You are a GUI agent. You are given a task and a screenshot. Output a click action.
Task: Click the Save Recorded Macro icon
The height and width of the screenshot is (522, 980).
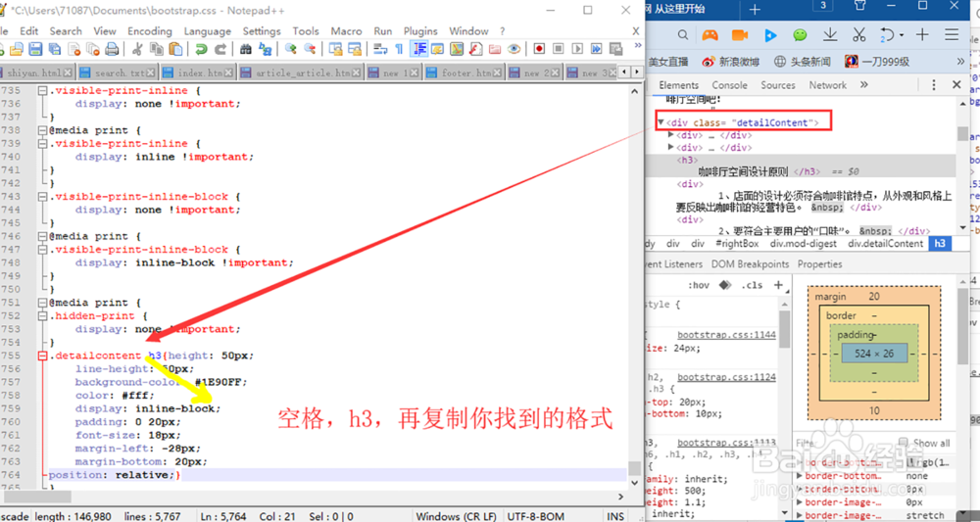tap(616, 49)
